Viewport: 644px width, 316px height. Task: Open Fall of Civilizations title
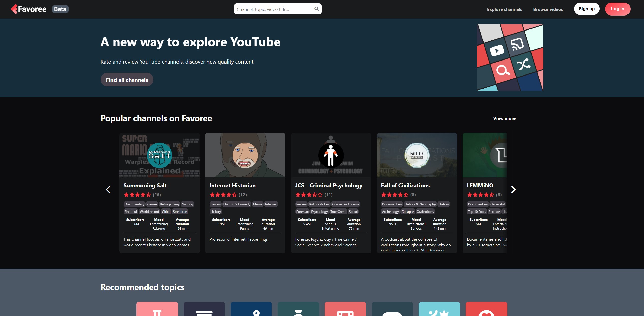[x=405, y=185]
